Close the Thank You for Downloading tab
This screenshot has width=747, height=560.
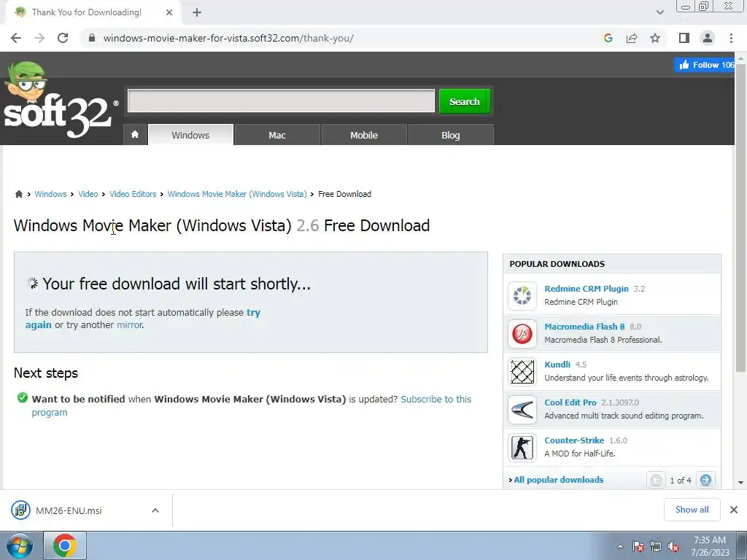pos(169,12)
